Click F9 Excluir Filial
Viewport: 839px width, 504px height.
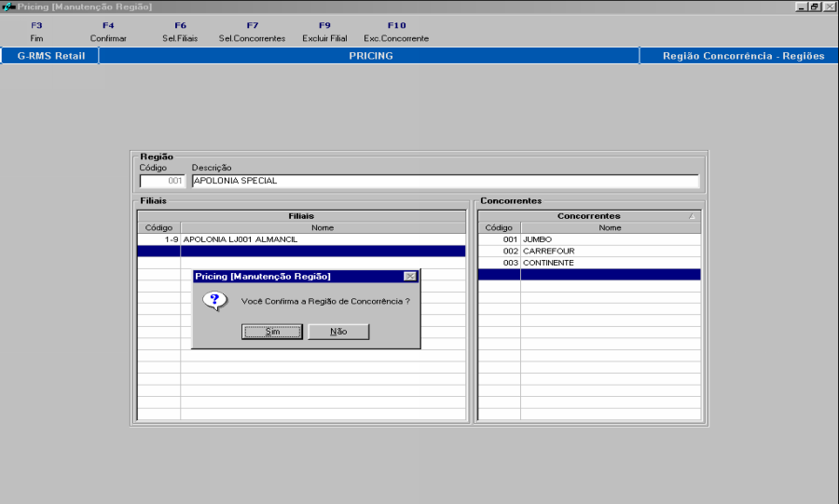324,32
